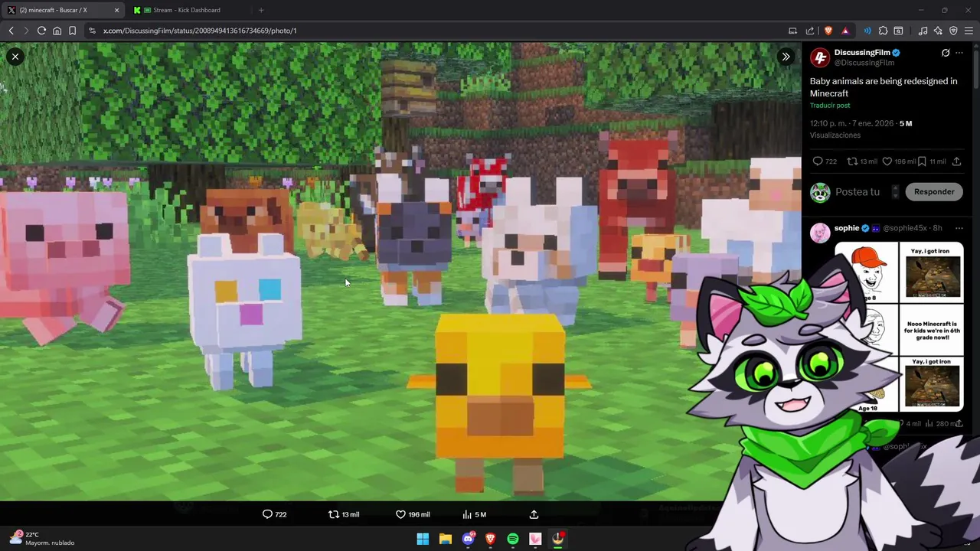The width and height of the screenshot is (980, 551).
Task: Open weather widget 22°C on taskbar
Action: coord(42,539)
